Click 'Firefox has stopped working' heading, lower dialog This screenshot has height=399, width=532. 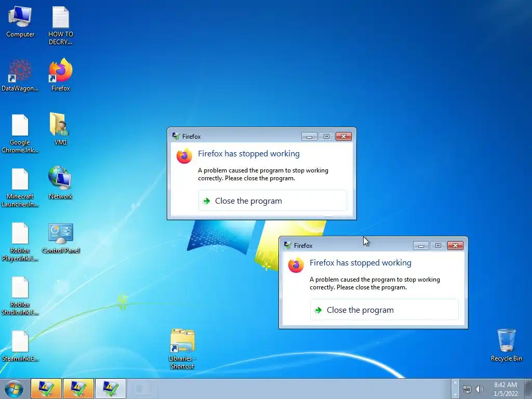click(361, 262)
